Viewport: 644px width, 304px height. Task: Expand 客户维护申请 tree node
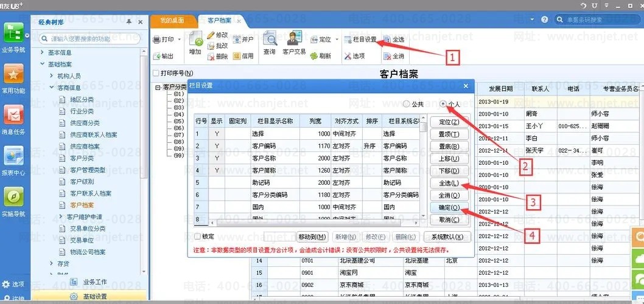(61, 216)
